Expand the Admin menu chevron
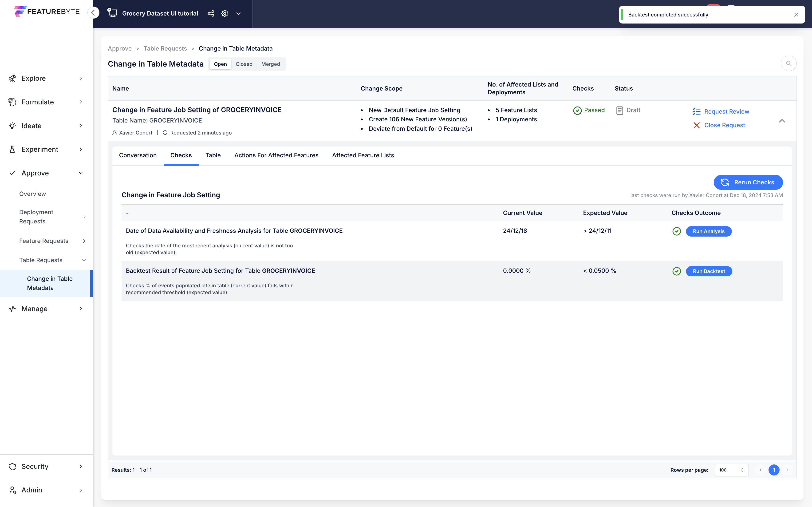 click(x=81, y=490)
